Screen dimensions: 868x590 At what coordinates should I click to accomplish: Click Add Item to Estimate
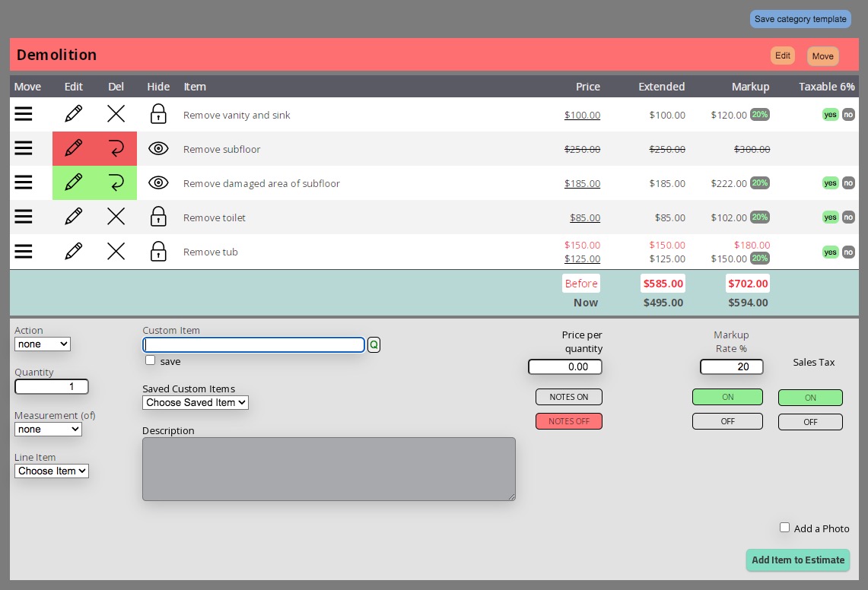point(797,560)
